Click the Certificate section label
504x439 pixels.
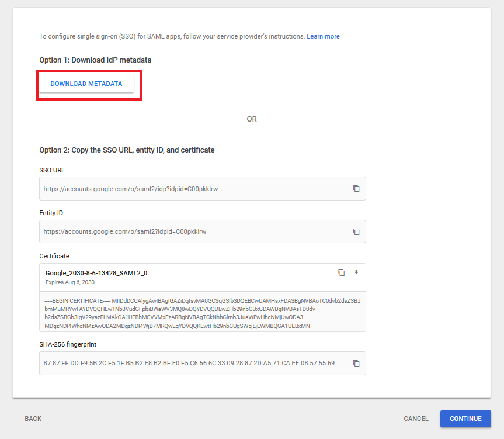(54, 256)
